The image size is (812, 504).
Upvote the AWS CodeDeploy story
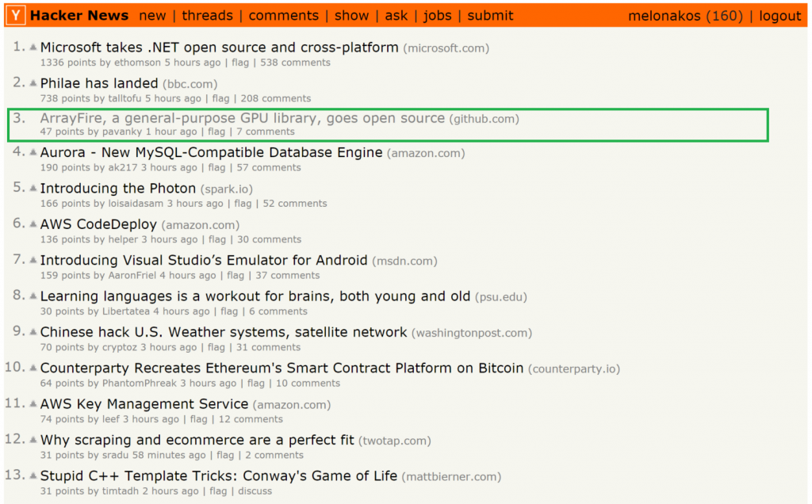(33, 224)
